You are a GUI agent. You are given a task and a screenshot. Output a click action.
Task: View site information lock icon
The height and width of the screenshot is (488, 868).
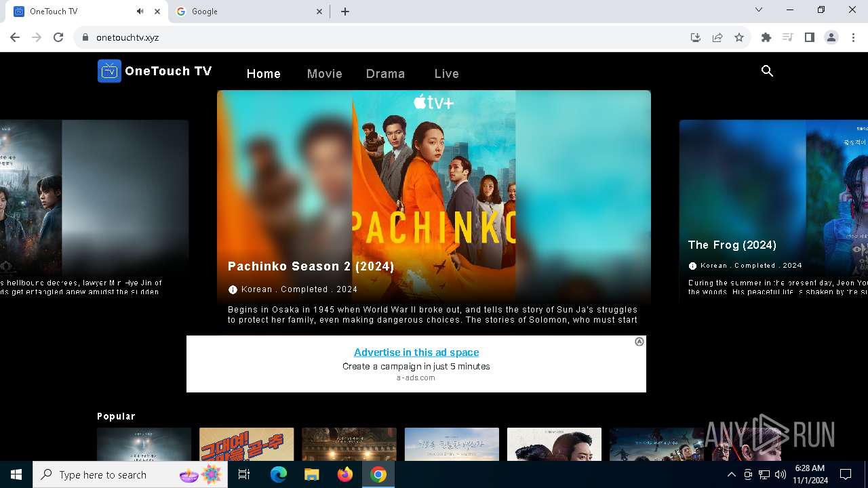(x=85, y=37)
